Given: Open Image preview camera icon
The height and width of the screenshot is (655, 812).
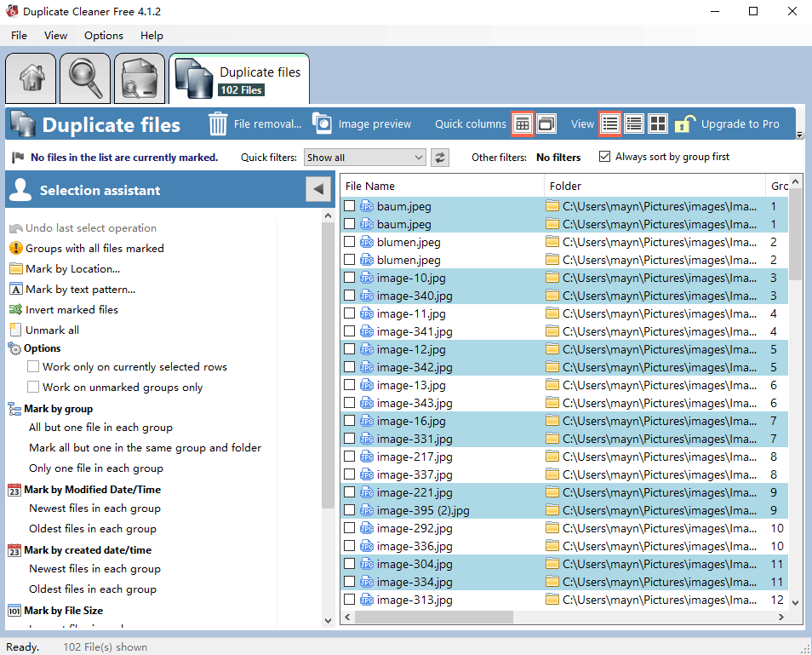Looking at the screenshot, I should click(x=322, y=123).
